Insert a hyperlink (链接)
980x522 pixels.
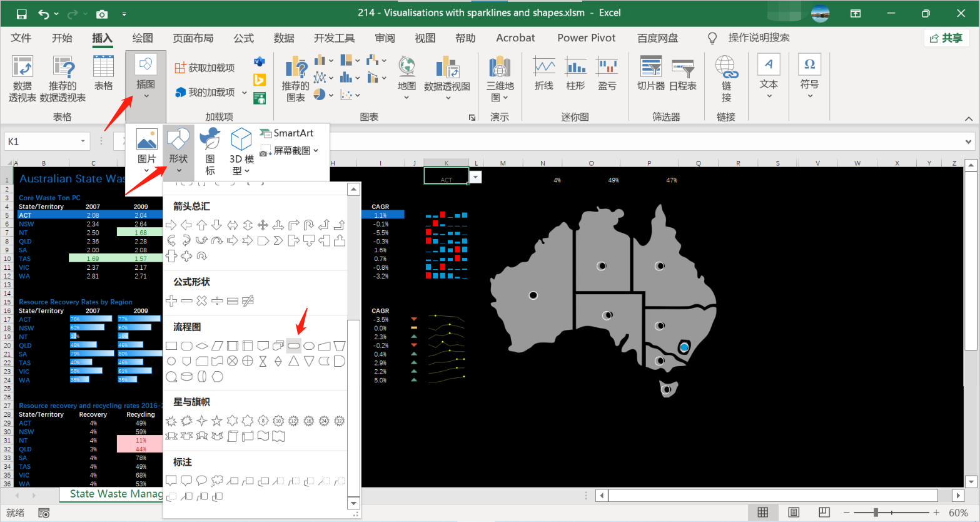pyautogui.click(x=726, y=79)
